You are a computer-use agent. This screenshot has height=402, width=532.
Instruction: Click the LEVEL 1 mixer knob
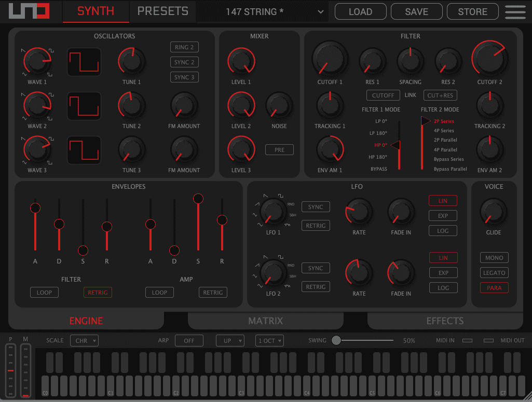point(241,61)
